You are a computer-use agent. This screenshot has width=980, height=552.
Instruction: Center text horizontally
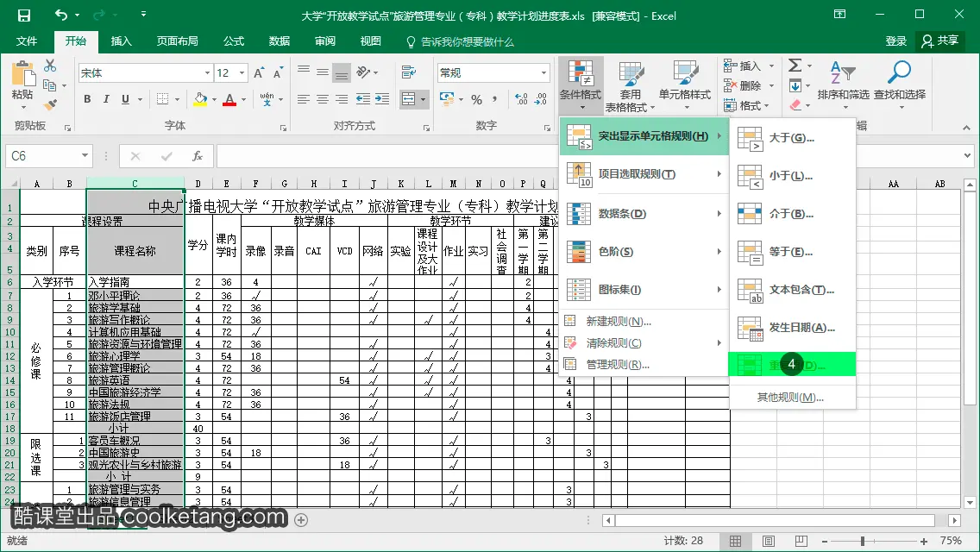(x=323, y=99)
